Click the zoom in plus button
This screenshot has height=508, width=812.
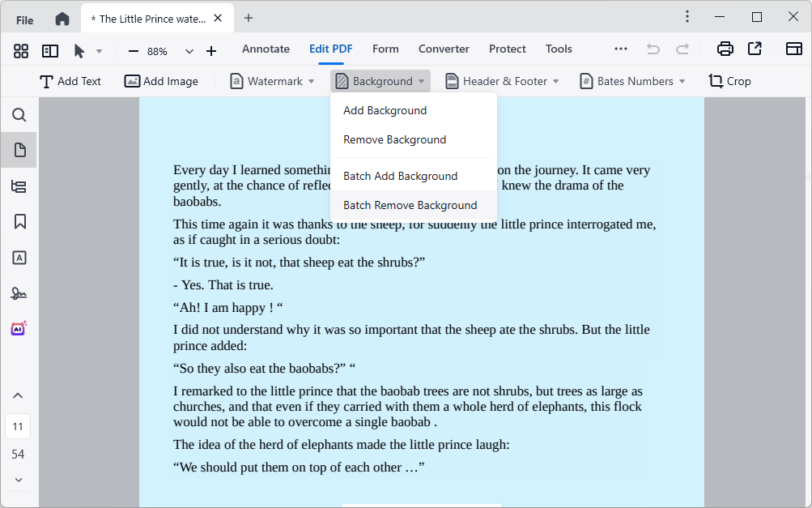pos(211,51)
